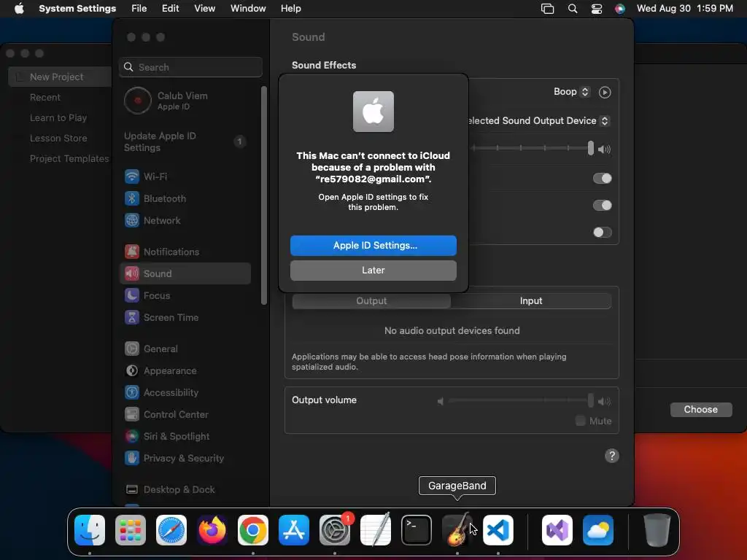Select Wi-Fi in settings sidebar
Image resolution: width=747 pixels, height=560 pixels.
tap(185, 176)
